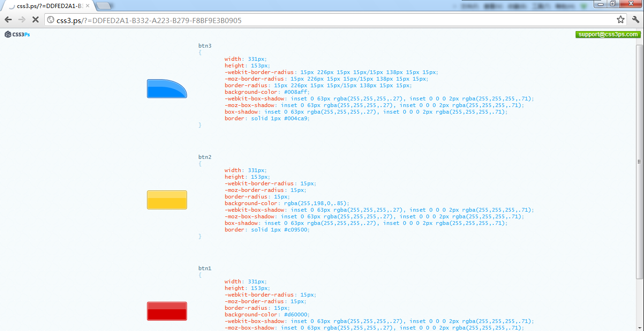Close the css3.ps browser tab
644x331 pixels.
point(88,6)
